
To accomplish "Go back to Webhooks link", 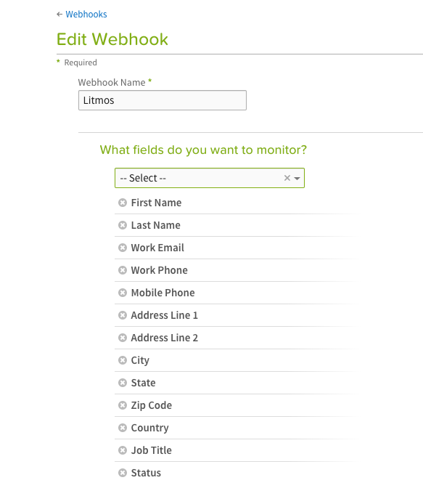I will (x=86, y=15).
